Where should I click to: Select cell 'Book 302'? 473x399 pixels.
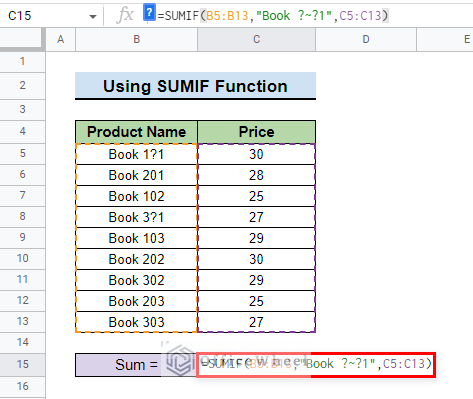click(x=136, y=280)
